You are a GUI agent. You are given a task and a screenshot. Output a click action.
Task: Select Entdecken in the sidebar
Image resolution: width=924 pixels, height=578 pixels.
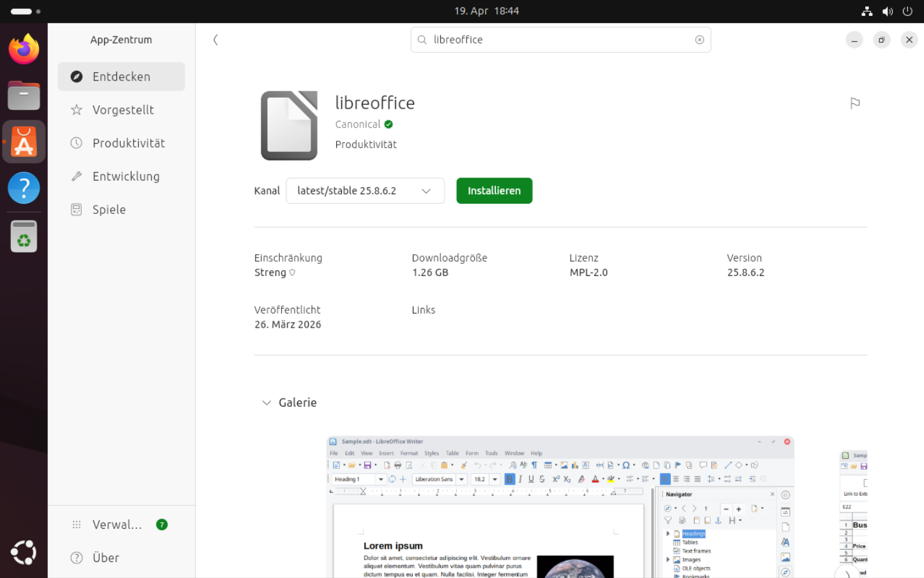121,77
